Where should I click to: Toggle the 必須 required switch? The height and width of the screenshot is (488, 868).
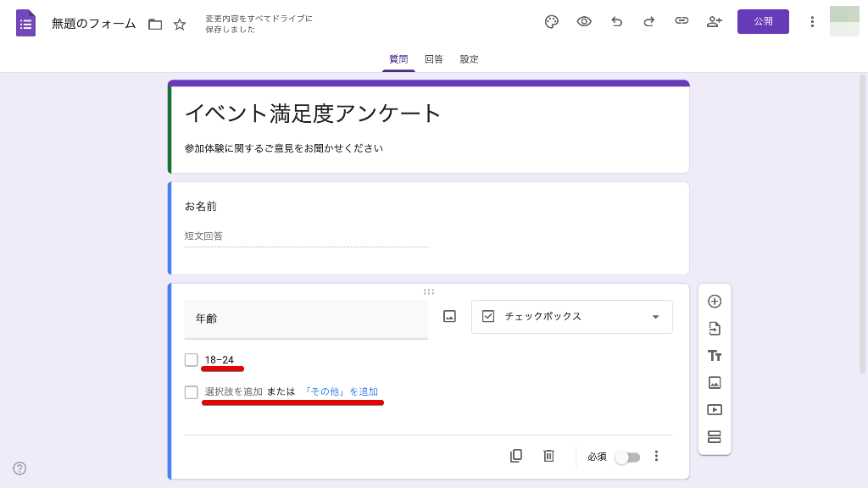point(627,457)
